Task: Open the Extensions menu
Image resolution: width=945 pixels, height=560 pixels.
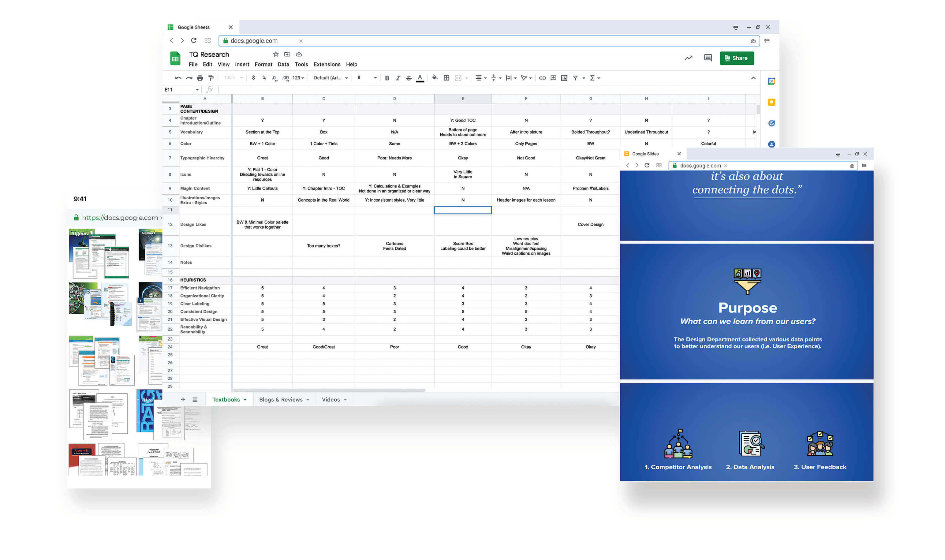Action: coord(327,65)
